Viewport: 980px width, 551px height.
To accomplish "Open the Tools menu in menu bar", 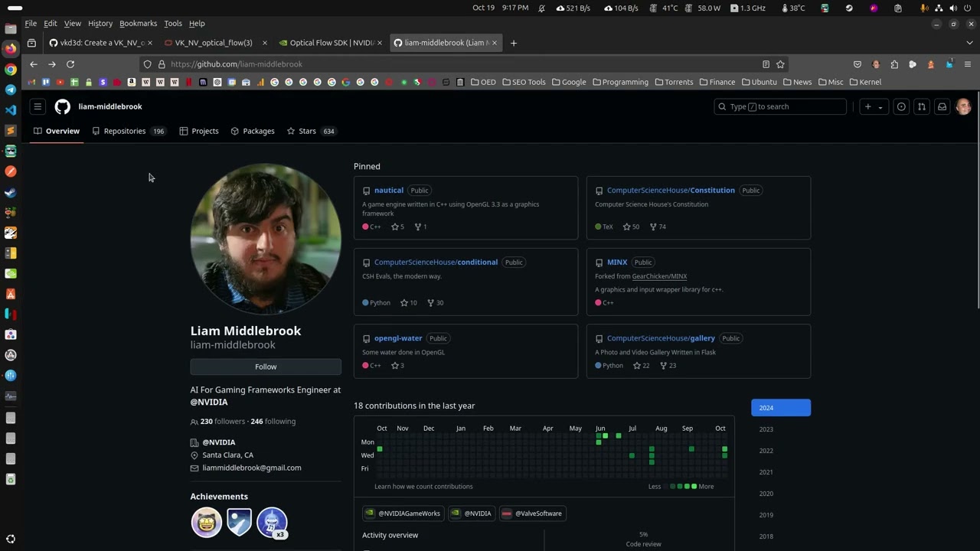I will (173, 24).
